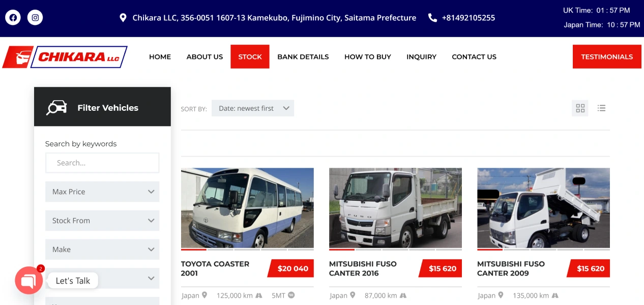Change the 'Date: newest first' sort order

[253, 108]
